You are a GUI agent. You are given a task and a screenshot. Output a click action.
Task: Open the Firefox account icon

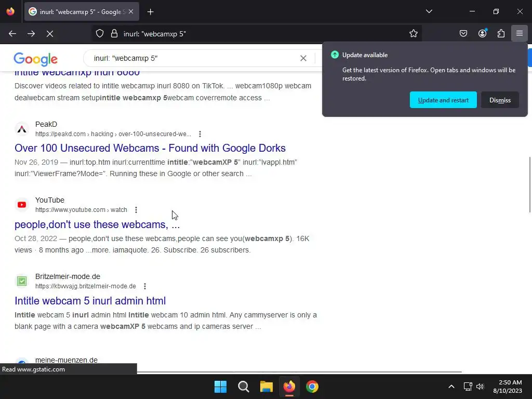(x=482, y=34)
